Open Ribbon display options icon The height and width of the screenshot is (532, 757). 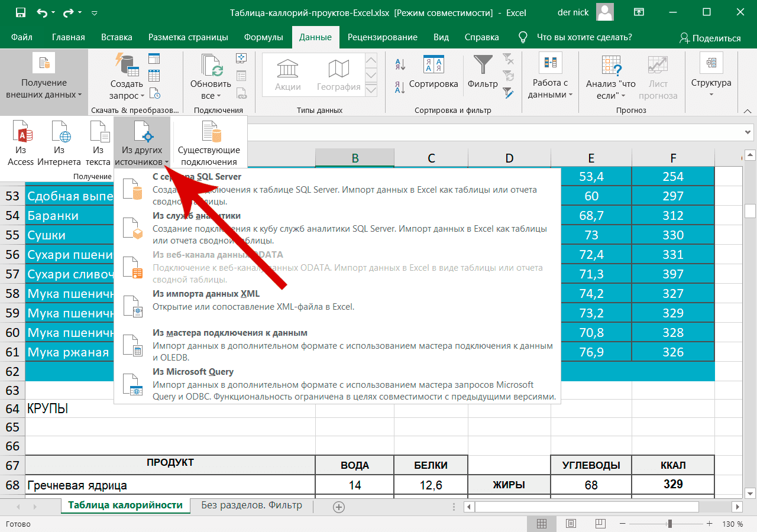click(x=639, y=12)
